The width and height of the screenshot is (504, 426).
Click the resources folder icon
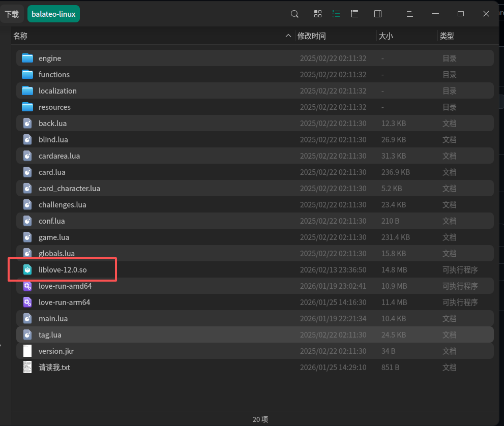click(27, 107)
